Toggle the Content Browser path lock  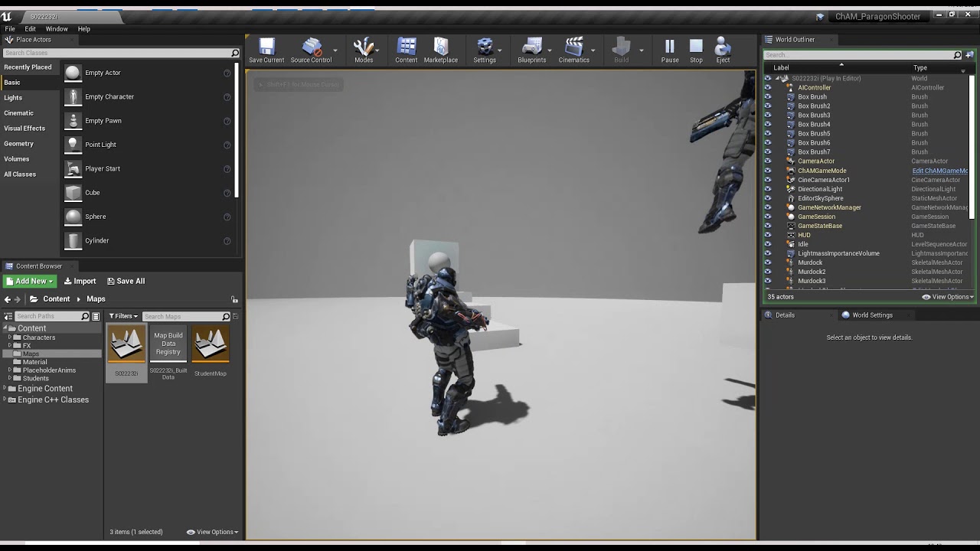(234, 299)
